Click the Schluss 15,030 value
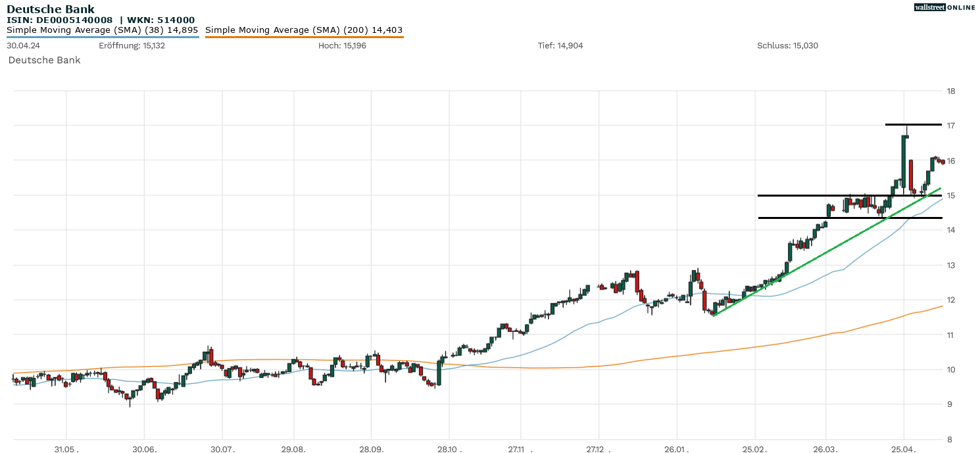This screenshot has width=980, height=453. point(787,46)
